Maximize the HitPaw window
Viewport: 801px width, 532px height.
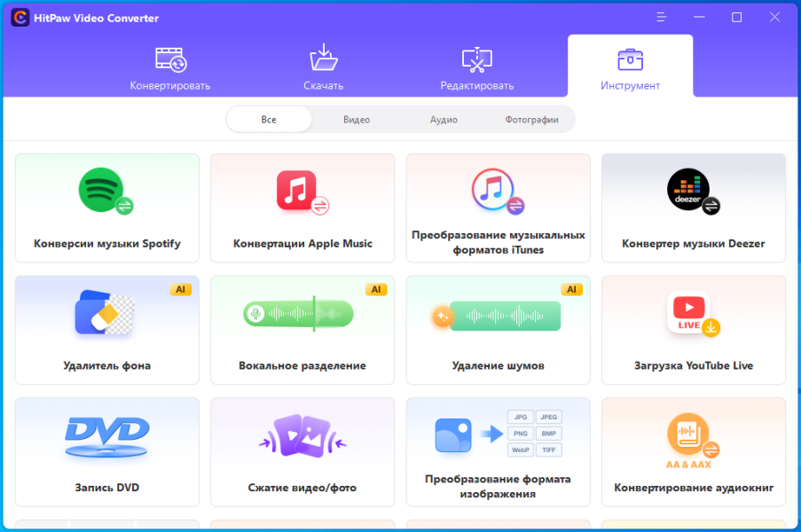click(x=736, y=18)
